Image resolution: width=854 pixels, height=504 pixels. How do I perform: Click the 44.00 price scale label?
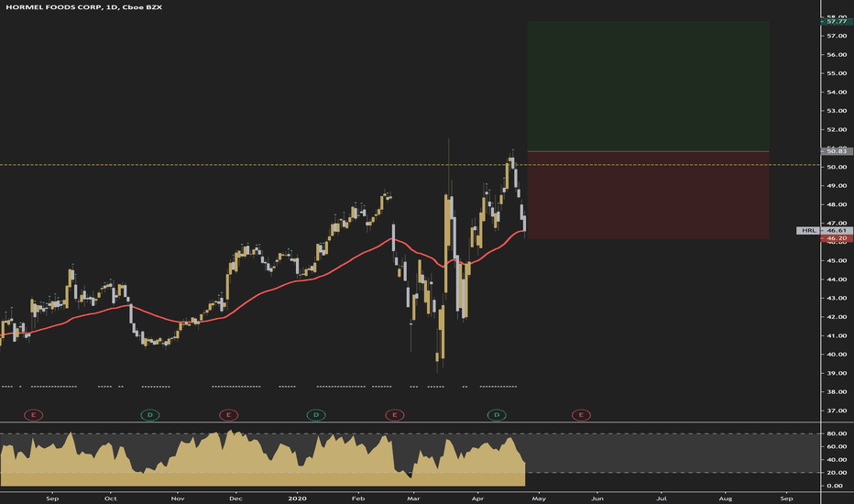[x=837, y=279]
